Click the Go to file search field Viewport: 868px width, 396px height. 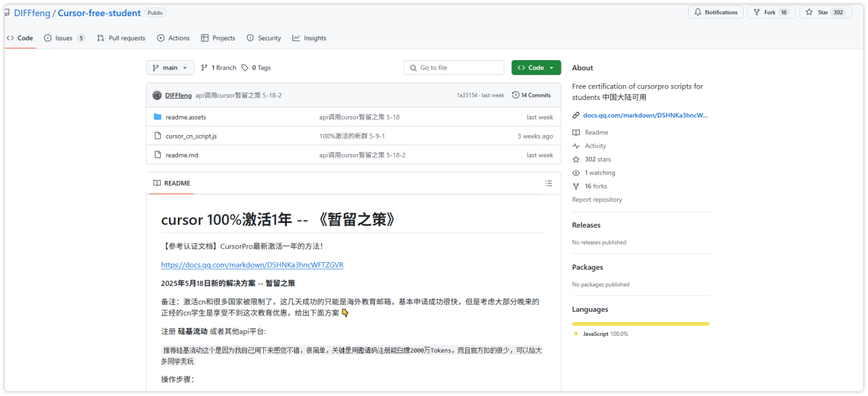click(x=454, y=68)
